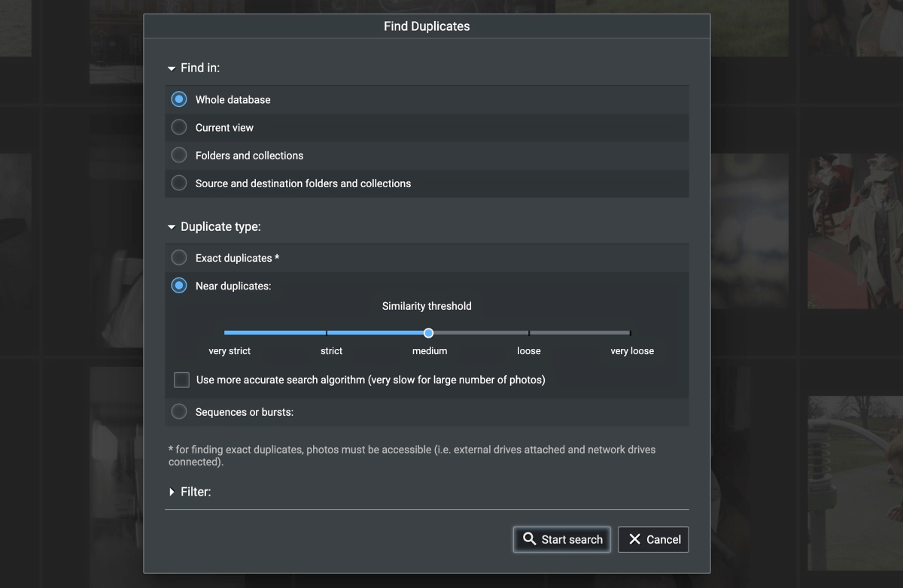The width and height of the screenshot is (903, 588).
Task: Choose Sequences or bursts duplicate type
Action: 179,411
